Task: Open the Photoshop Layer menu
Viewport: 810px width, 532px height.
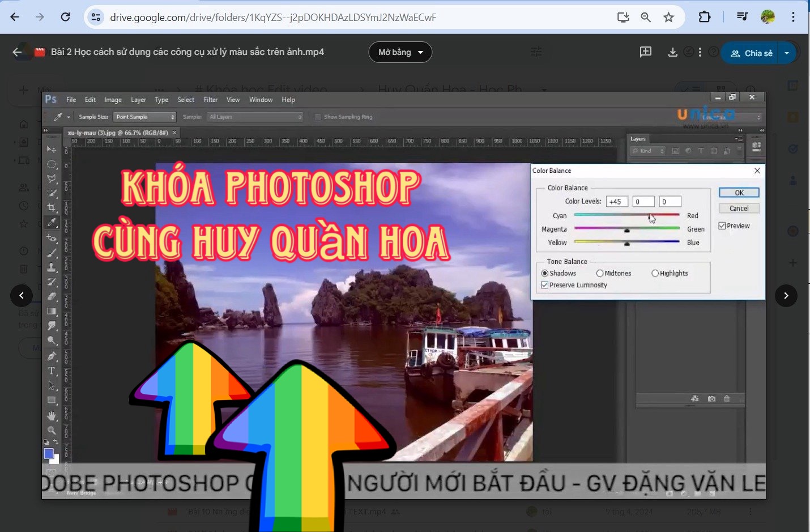Action: pyautogui.click(x=138, y=100)
